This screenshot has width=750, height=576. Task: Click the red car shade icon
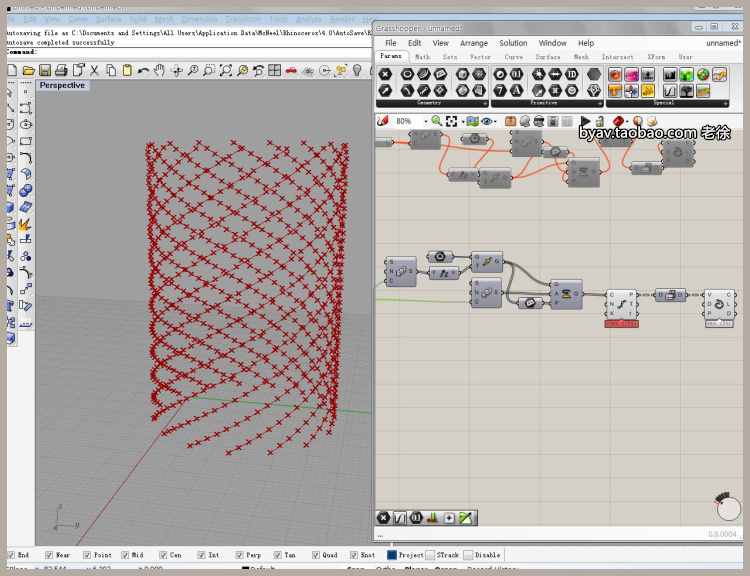291,71
